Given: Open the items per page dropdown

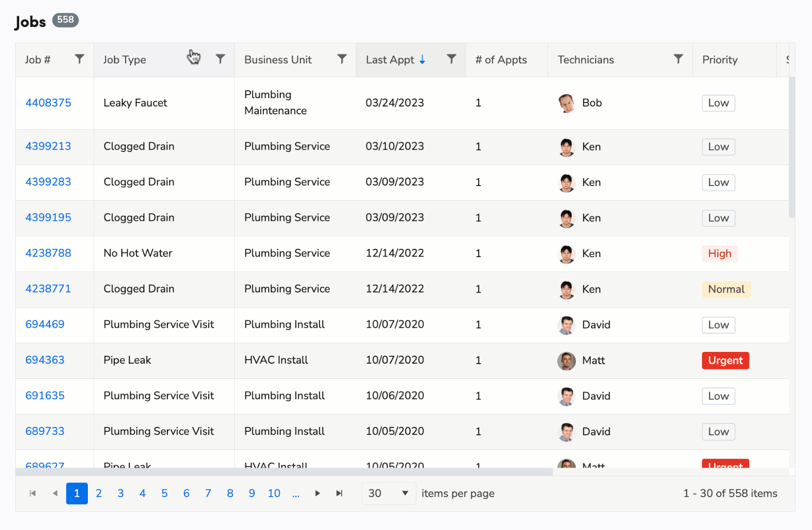Looking at the screenshot, I should [x=388, y=493].
